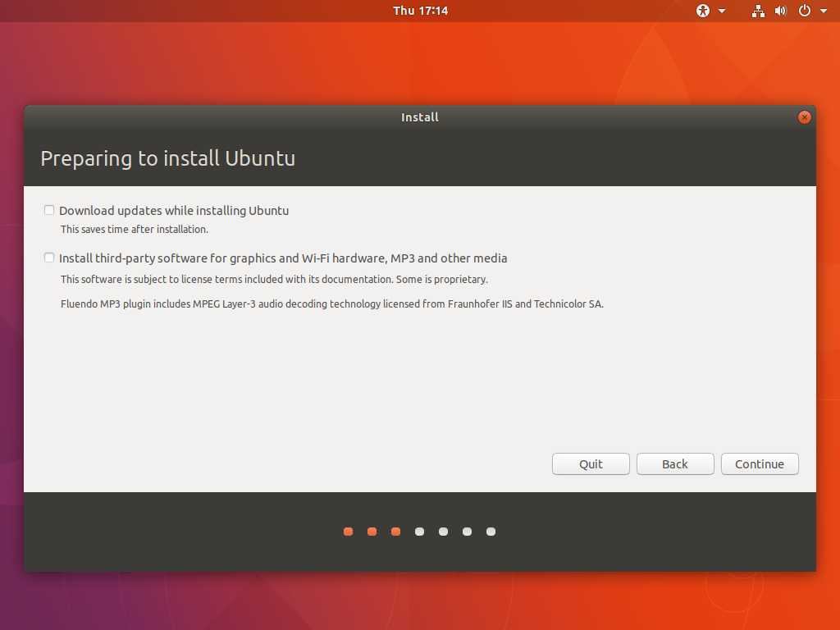Quit the Ubuntu installer
840x630 pixels.
pyautogui.click(x=591, y=464)
